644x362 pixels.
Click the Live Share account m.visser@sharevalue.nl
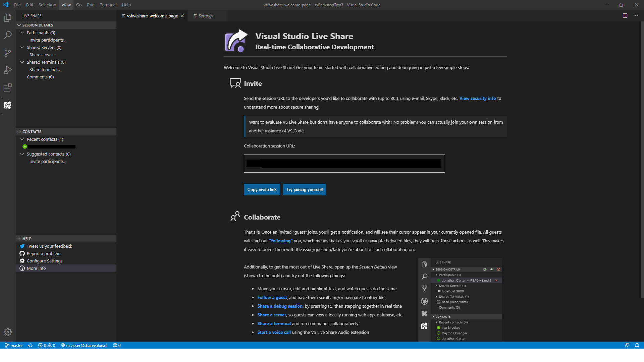coord(84,345)
